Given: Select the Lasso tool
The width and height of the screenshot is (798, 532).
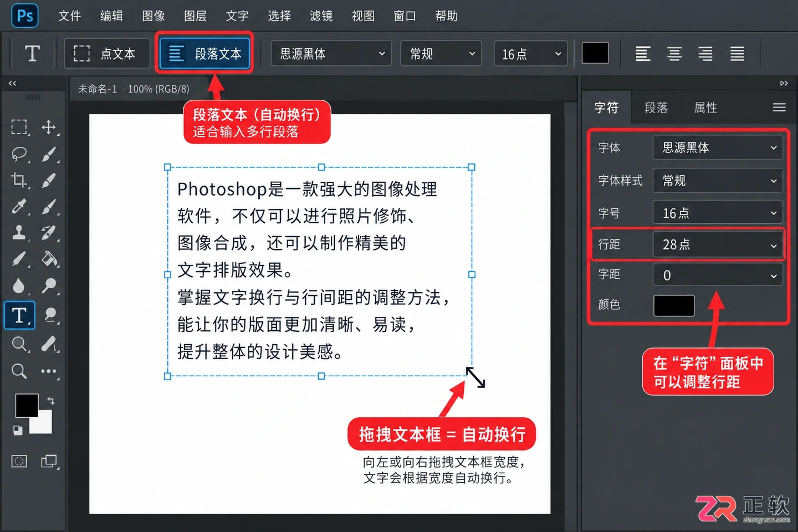Looking at the screenshot, I should pos(19,154).
